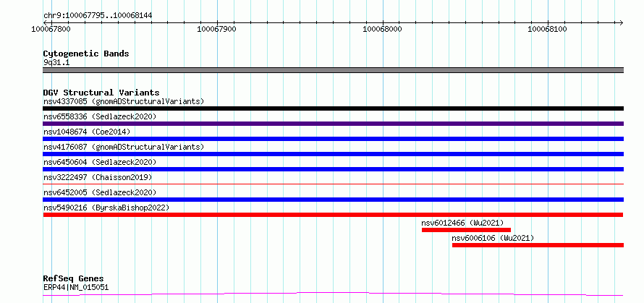644x303 pixels.
Task: Click label nsv1048674 (Coe2014)
Action: [x=87, y=132]
